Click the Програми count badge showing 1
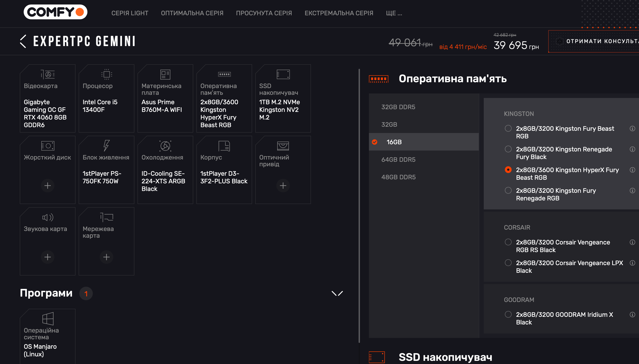639x364 pixels. (86, 293)
